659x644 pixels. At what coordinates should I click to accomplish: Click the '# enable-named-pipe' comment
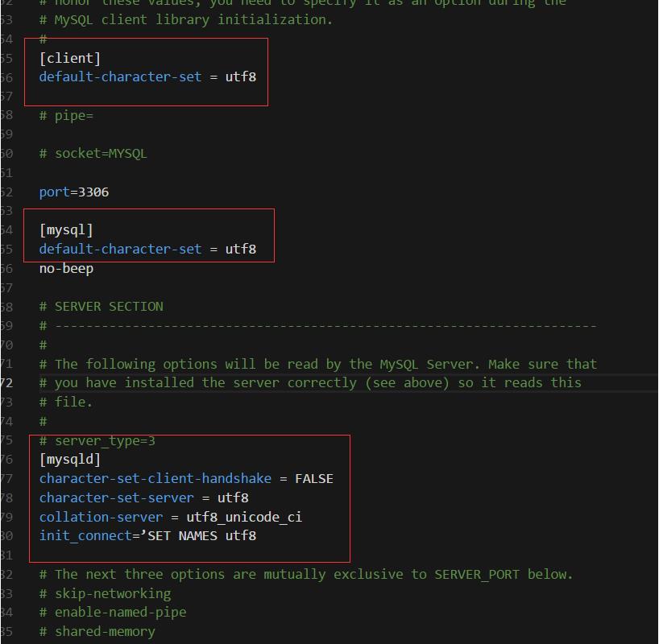(x=112, y=613)
